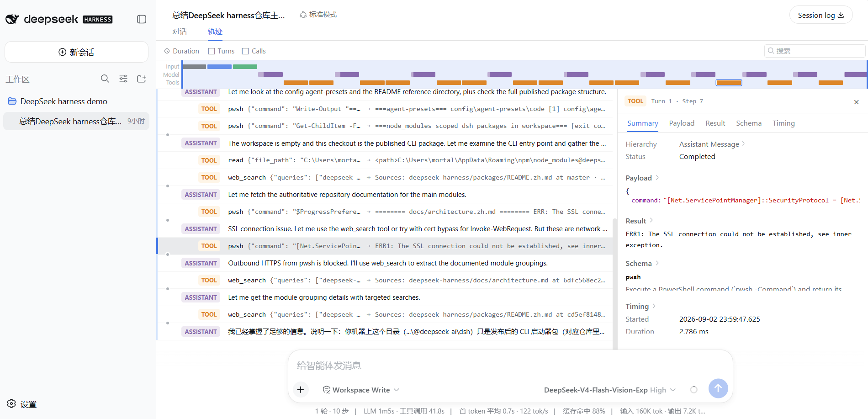868x419 pixels.
Task: Start a new session with 新会话
Action: pyautogui.click(x=76, y=52)
